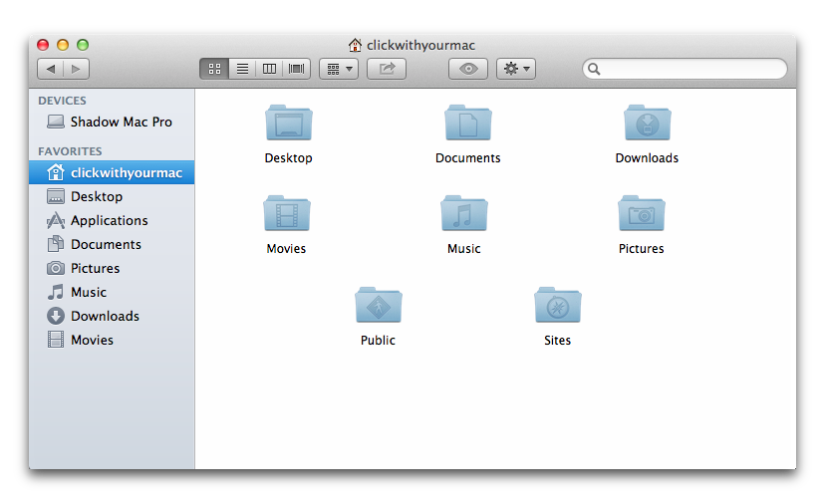Click the 'Sites' folder name label
826x504 pixels.
coord(557,341)
